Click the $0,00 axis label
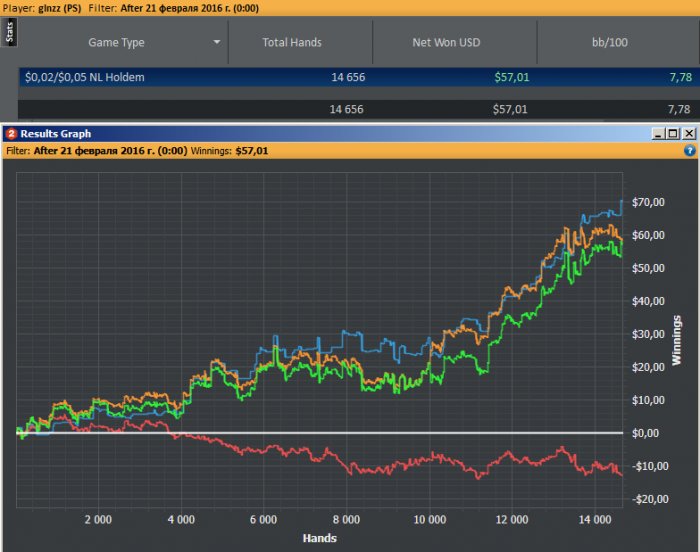 coord(646,433)
